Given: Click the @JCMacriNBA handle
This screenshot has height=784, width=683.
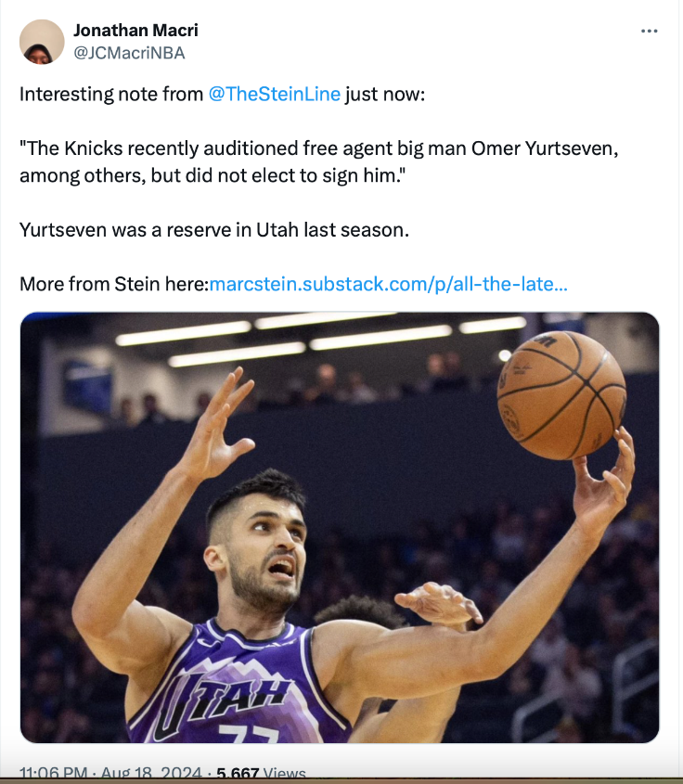Looking at the screenshot, I should click(x=128, y=53).
